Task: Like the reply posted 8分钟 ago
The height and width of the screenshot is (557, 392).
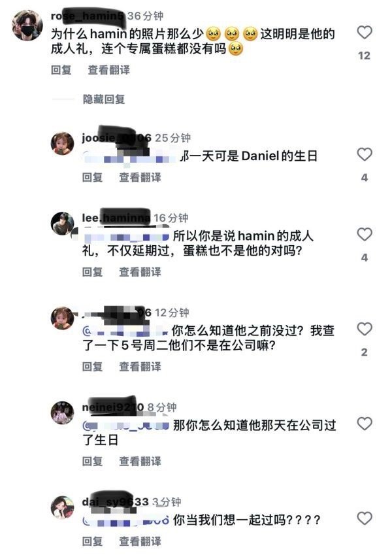Action: point(365,424)
